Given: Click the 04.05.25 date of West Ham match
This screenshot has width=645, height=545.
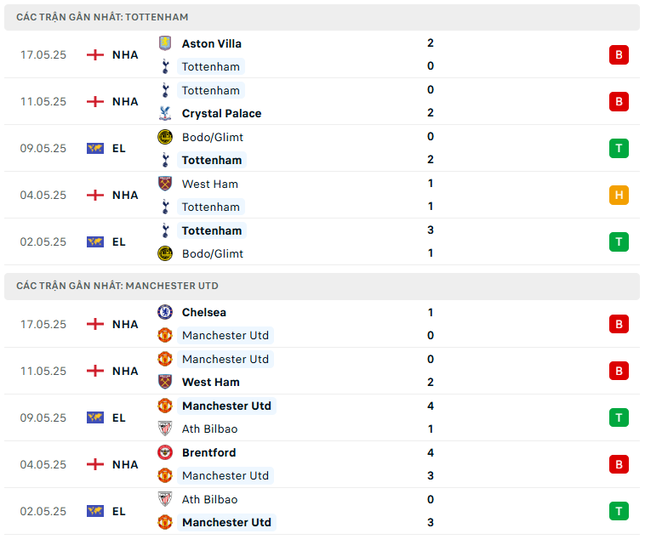Looking at the screenshot, I should pos(43,195).
